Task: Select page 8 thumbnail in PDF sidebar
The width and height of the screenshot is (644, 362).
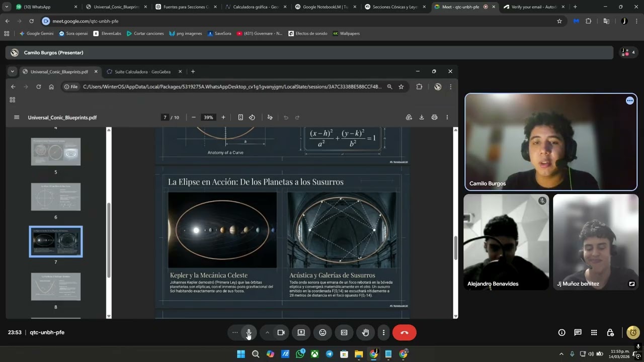Action: coord(56,287)
